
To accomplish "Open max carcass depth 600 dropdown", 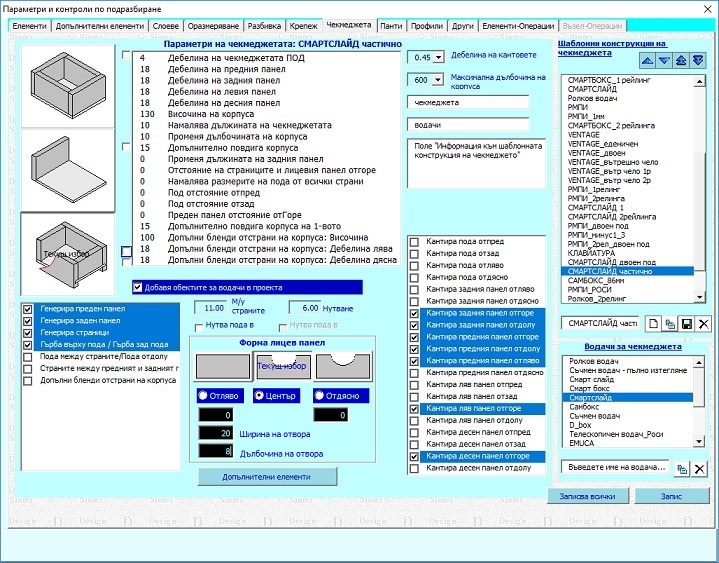I will (439, 80).
